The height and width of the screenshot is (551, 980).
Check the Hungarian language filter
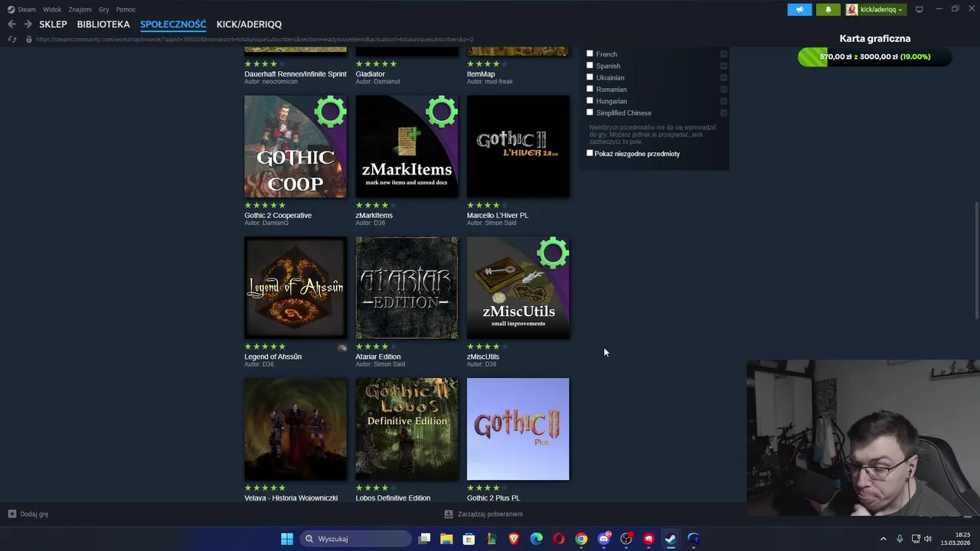(590, 100)
